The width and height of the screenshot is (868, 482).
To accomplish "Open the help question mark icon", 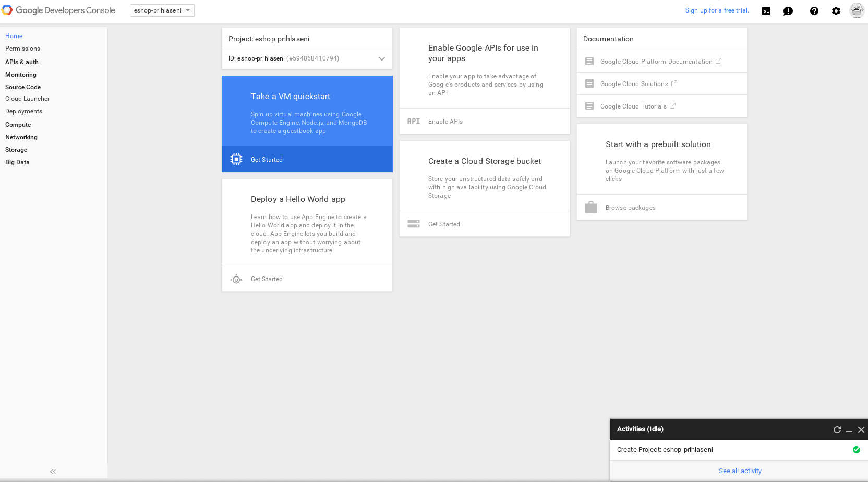I will click(814, 11).
